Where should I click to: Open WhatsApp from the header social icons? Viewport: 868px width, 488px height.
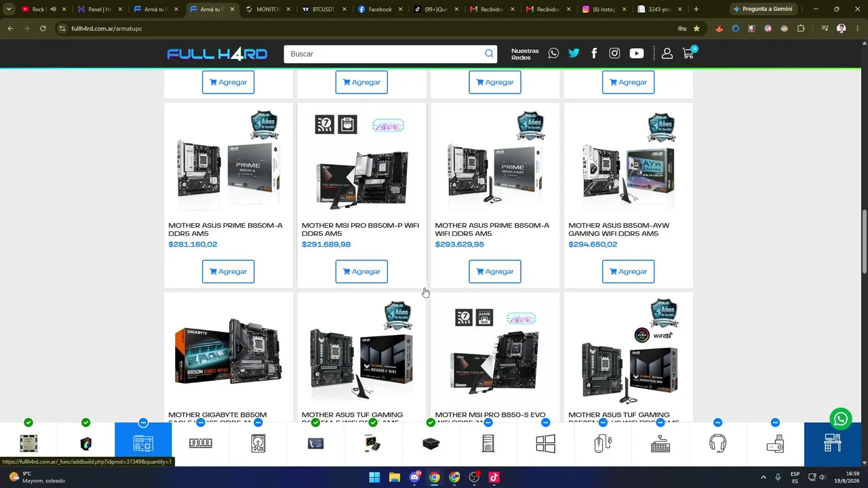pyautogui.click(x=554, y=54)
